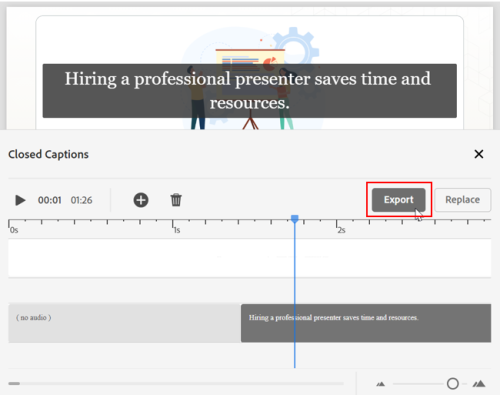The image size is (500, 395).
Task: Select the (no audio) caption block
Action: click(125, 323)
